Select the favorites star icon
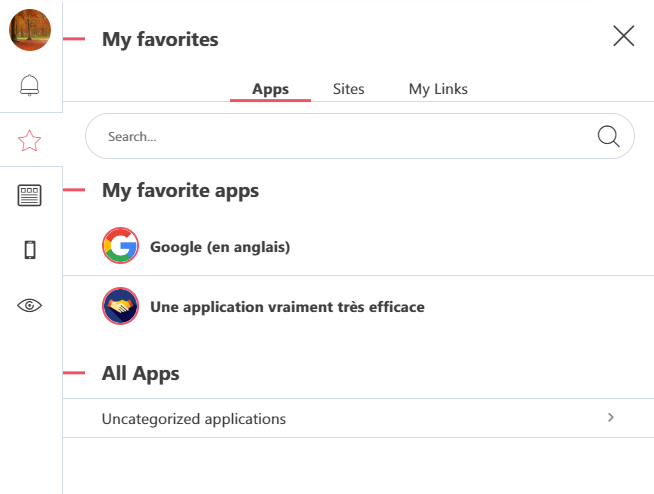 (x=30, y=141)
